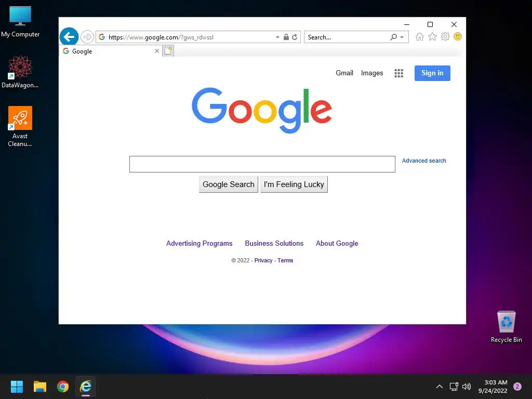Click I'm Feeling Lucky button
The width and height of the screenshot is (532, 399).
[x=294, y=184]
